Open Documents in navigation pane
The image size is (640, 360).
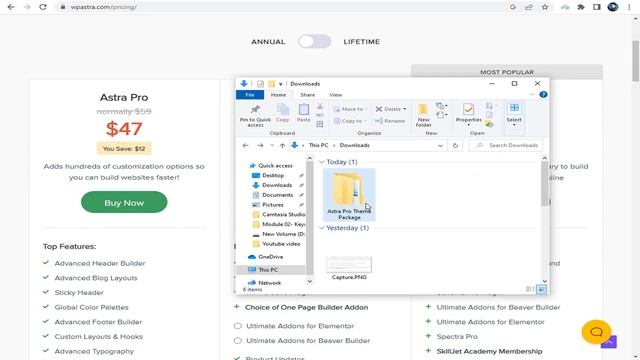pyautogui.click(x=278, y=195)
